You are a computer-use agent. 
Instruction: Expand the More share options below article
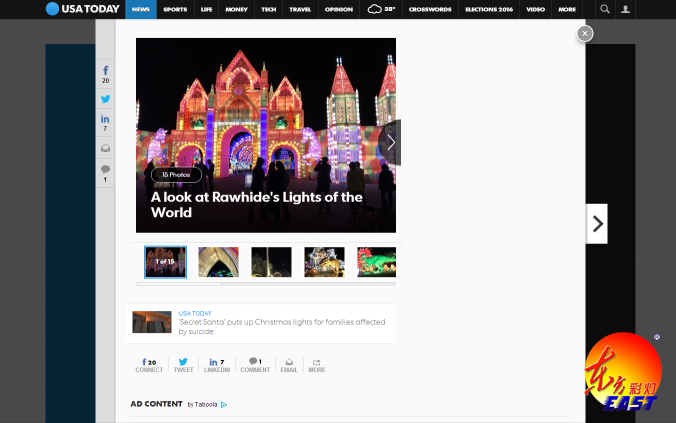coord(316,365)
